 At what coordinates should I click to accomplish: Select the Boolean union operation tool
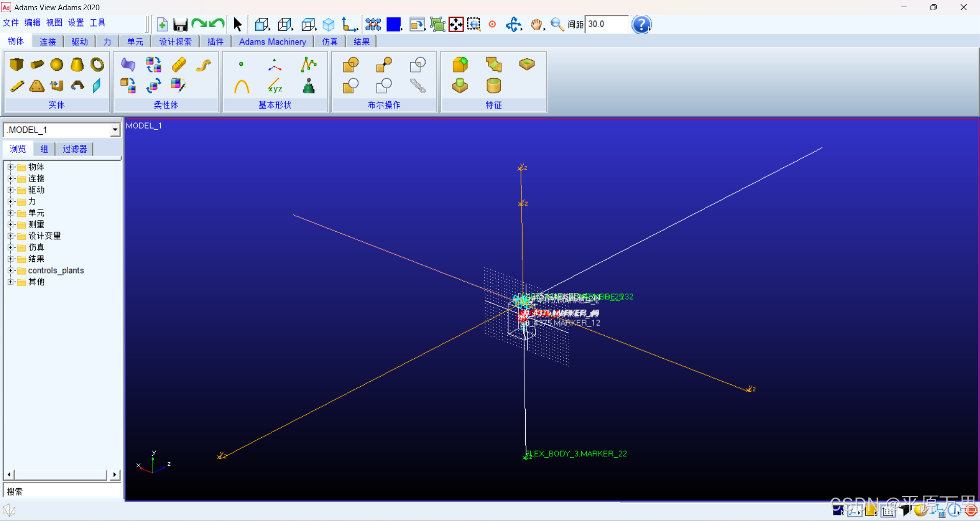[x=351, y=65]
